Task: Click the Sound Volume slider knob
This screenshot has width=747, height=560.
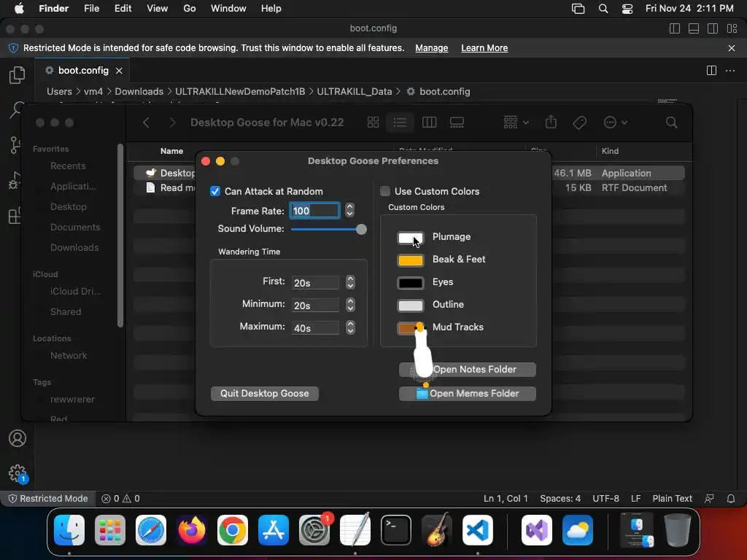Action: [361, 230]
